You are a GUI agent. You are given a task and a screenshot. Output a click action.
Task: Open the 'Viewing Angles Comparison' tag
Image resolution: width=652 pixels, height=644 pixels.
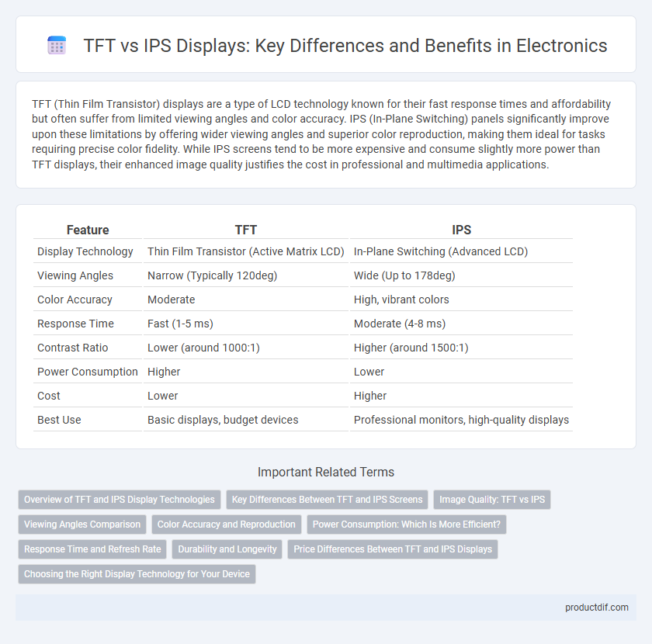pos(82,525)
